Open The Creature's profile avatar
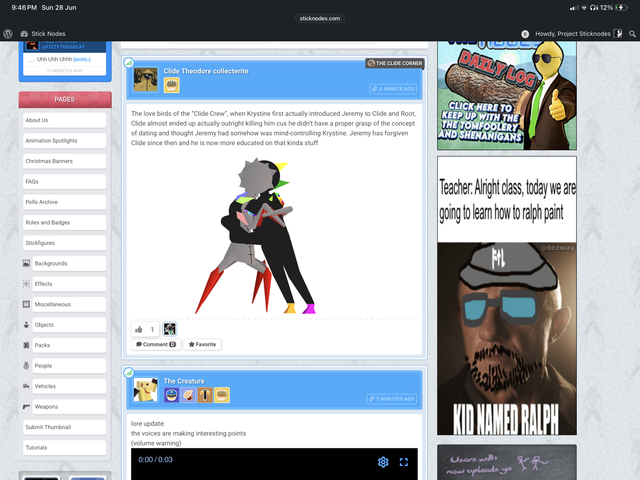This screenshot has height=480, width=640. (146, 390)
